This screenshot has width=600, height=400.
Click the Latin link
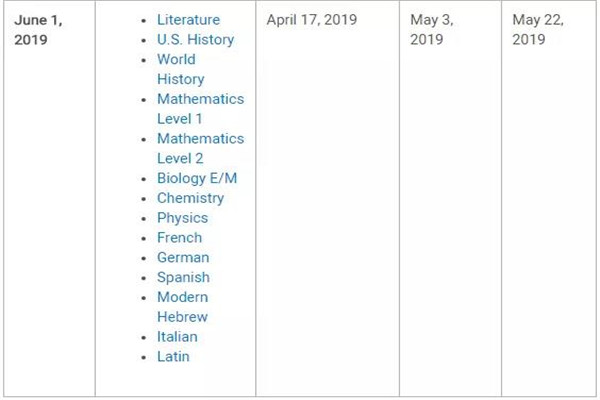pyautogui.click(x=173, y=356)
